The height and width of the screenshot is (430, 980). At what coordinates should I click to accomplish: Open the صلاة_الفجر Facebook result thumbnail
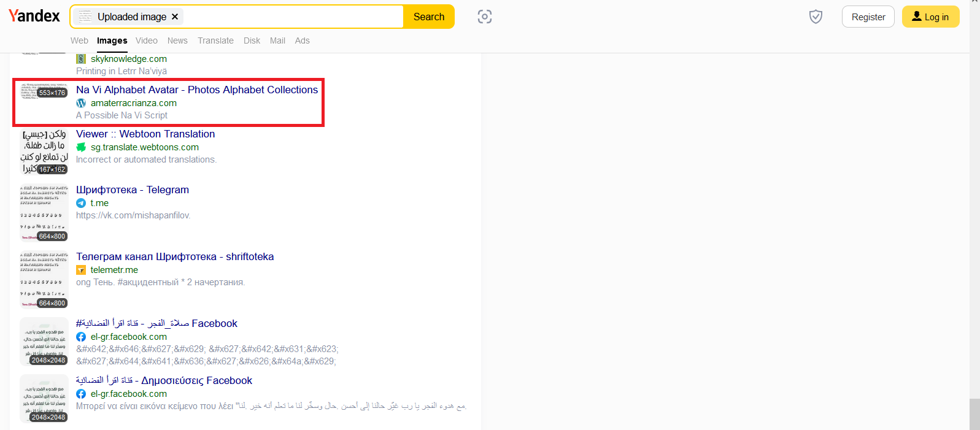[x=44, y=341]
